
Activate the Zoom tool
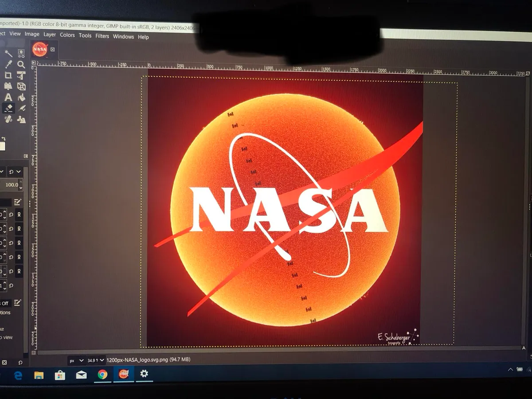pos(21,64)
